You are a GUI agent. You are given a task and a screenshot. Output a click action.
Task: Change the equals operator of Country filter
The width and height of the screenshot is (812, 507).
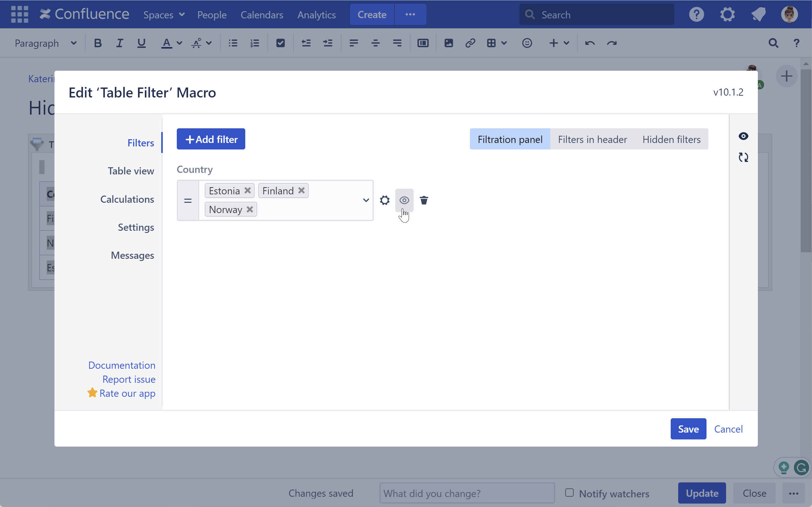(188, 201)
